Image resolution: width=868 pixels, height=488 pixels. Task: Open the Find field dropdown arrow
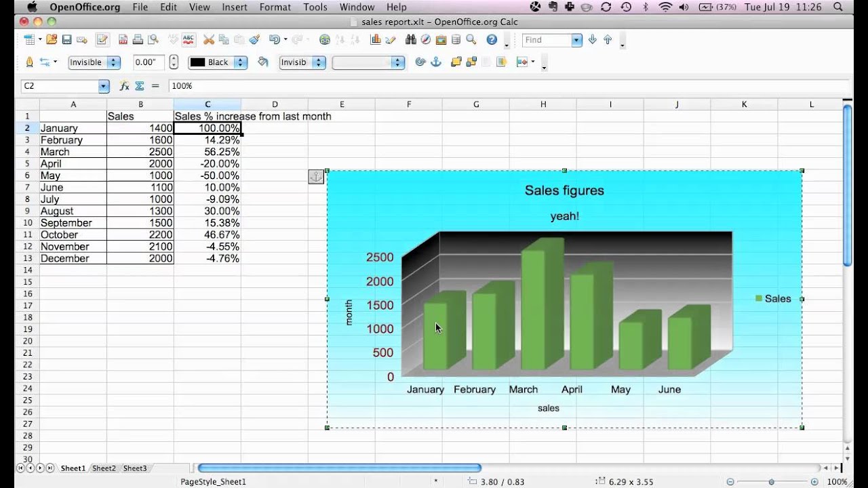(x=576, y=40)
